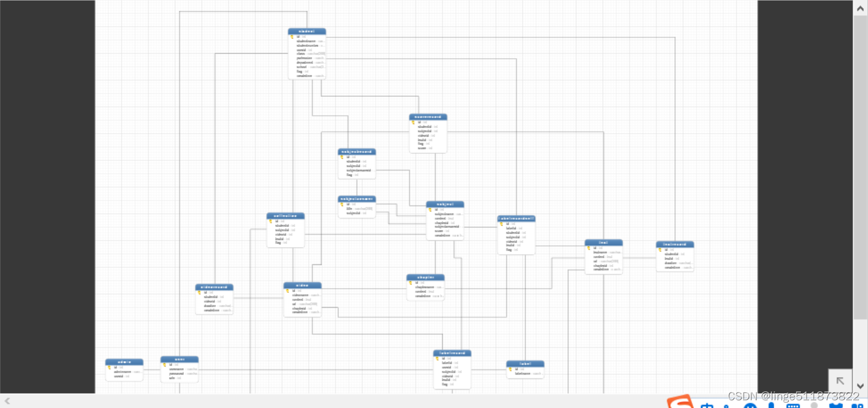Click the primary key icon in the student table
Screen dimensions: 868x408
291,36
